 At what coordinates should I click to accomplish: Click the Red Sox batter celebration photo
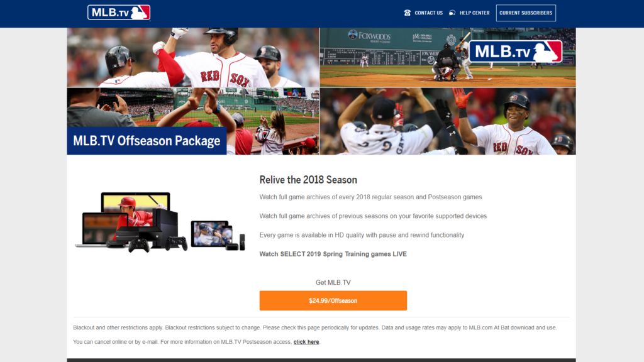193,57
